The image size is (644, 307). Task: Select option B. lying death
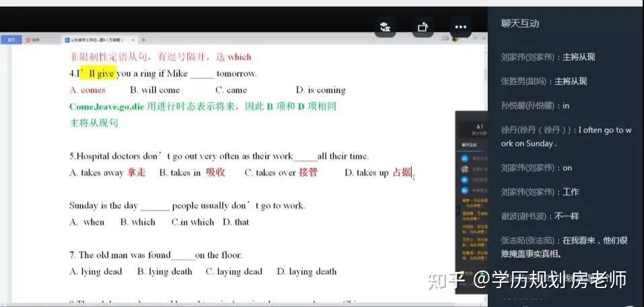click(x=164, y=272)
